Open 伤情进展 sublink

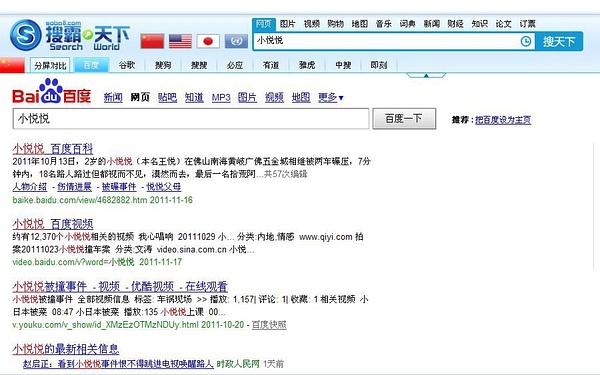74,187
